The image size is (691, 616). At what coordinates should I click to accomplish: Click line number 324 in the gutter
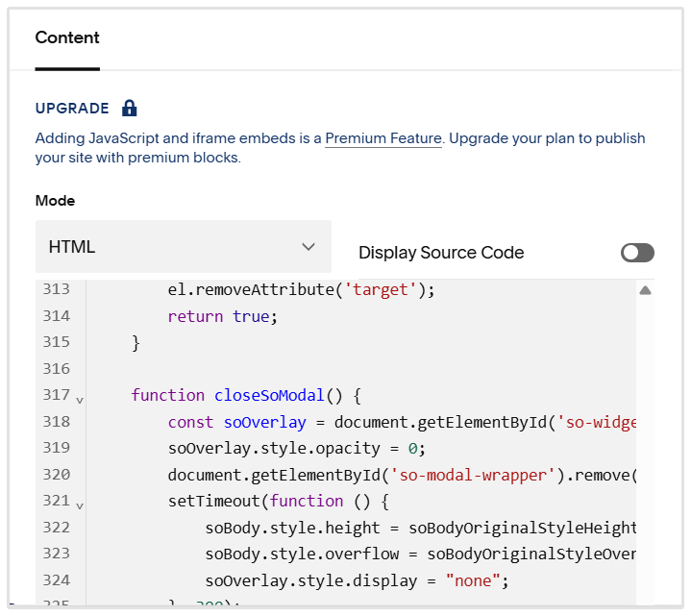(x=57, y=580)
